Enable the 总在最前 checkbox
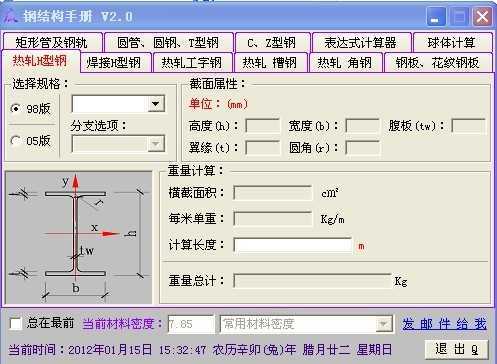Image resolution: width=497 pixels, height=364 pixels. [16, 323]
